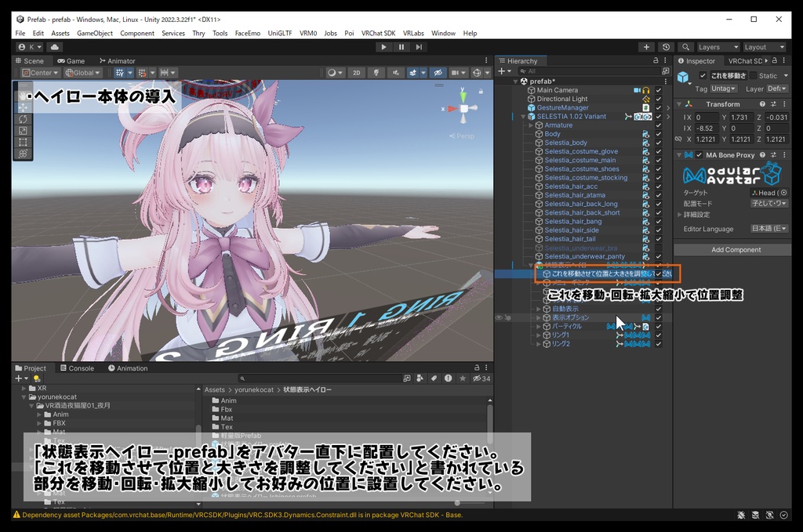Expand the 詳細設定 foldout
803x532 pixels.
pyautogui.click(x=680, y=215)
